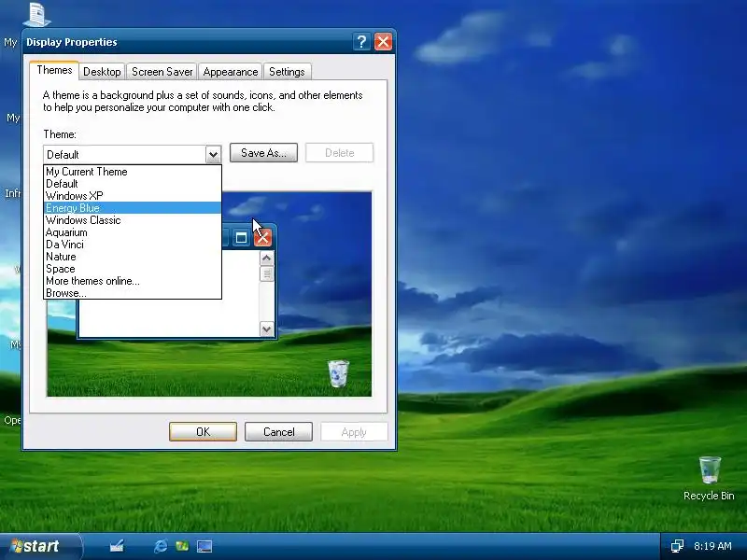This screenshot has height=560, width=747.
Task: Confirm with the OK button
Action: [203, 432]
